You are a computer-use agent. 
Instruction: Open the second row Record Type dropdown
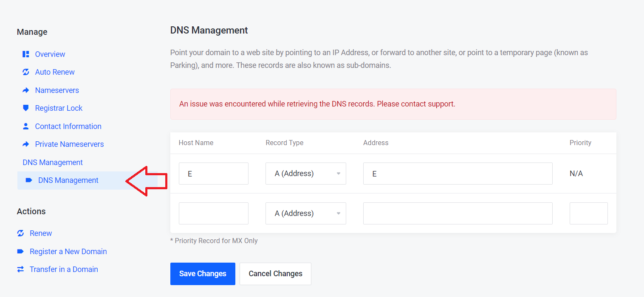click(305, 213)
